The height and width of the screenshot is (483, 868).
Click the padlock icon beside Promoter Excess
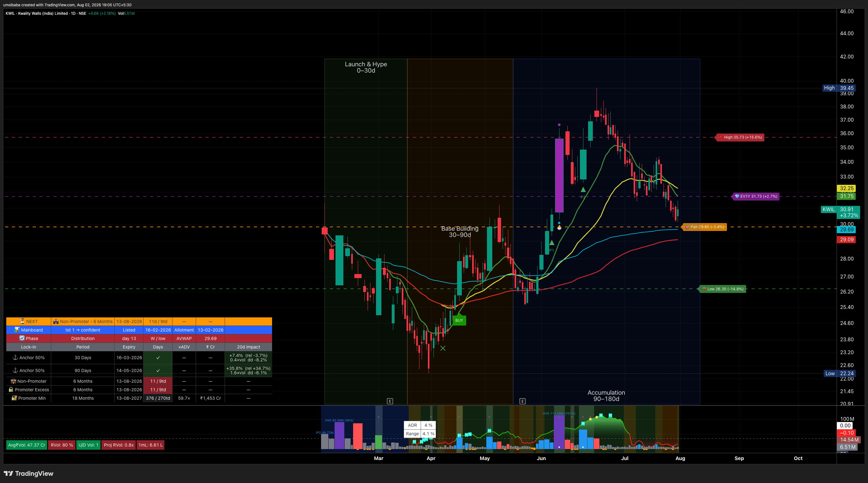[11, 389]
